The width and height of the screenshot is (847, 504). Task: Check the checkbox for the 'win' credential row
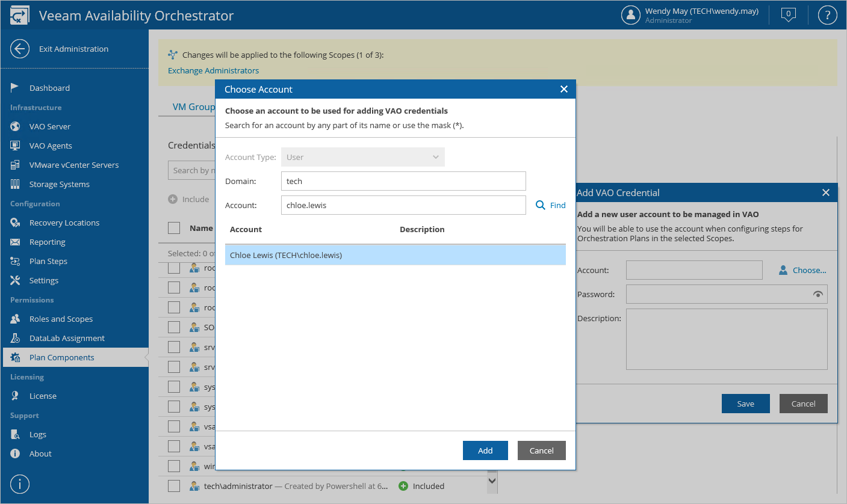click(x=174, y=466)
